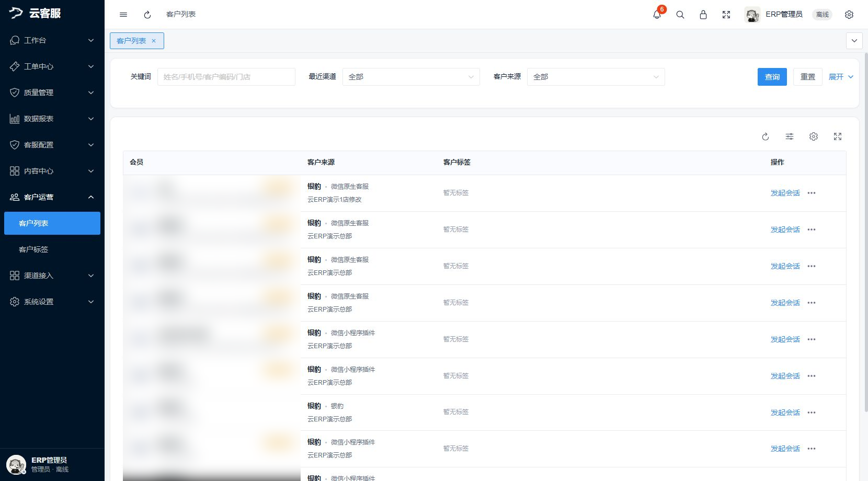
Task: Click the 关键词 search input field
Action: coord(226,77)
